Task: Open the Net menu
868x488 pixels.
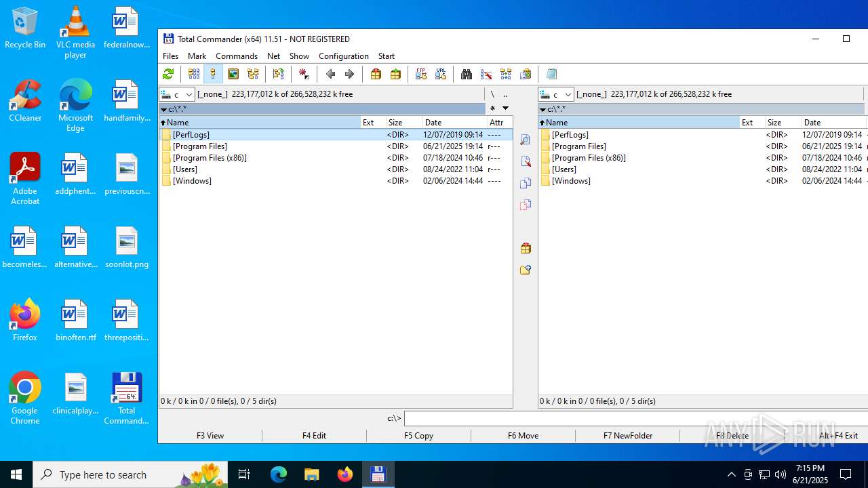Action: coord(274,56)
